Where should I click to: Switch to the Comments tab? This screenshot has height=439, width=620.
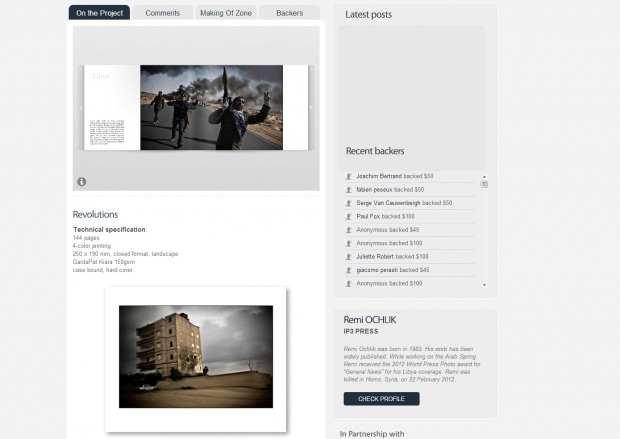click(x=163, y=13)
